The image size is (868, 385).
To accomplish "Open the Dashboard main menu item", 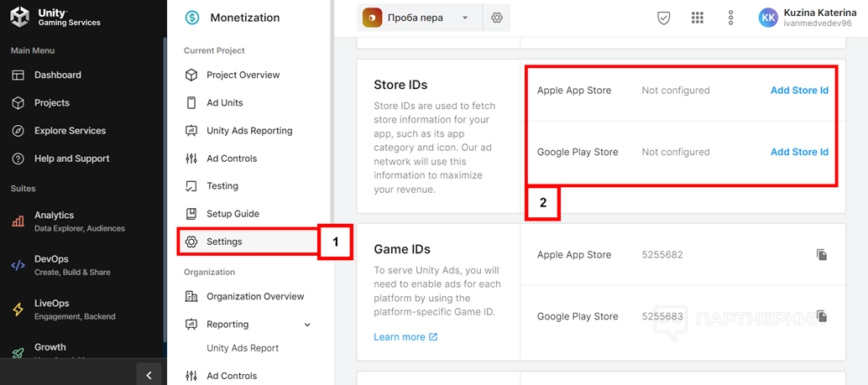I will point(57,75).
